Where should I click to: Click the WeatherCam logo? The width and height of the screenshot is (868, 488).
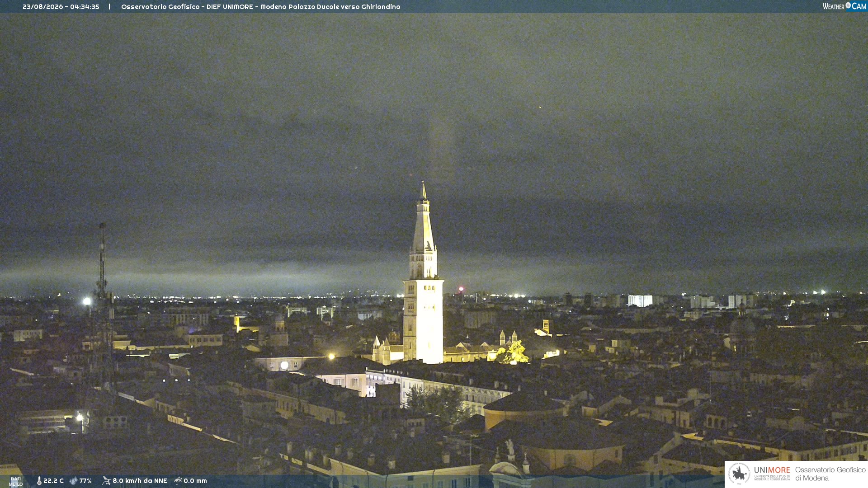(844, 6)
